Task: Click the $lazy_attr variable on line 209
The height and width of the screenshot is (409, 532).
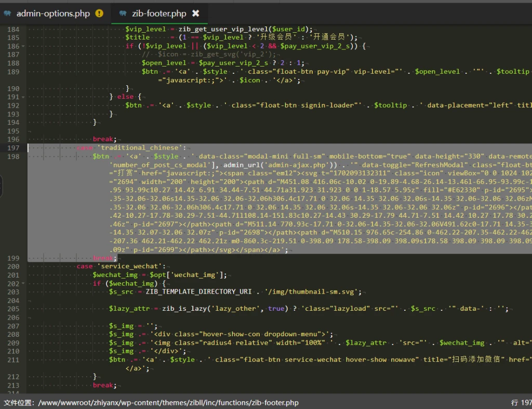Action: tap(366, 343)
